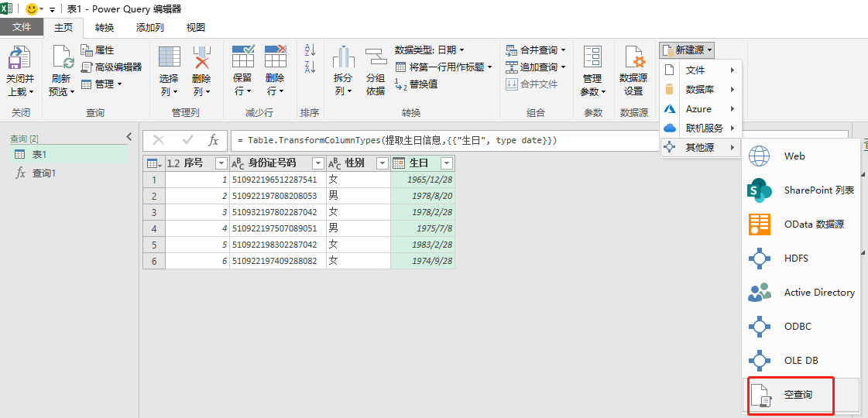The height and width of the screenshot is (418, 868).
Task: Select 查询1 in the Queries pane
Action: click(x=69, y=173)
